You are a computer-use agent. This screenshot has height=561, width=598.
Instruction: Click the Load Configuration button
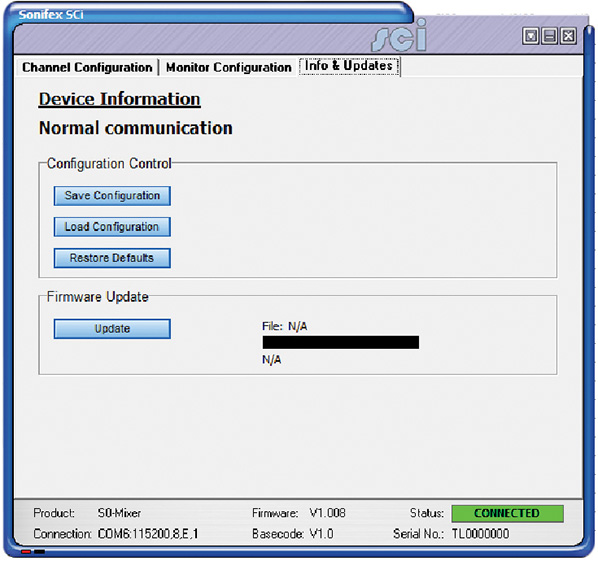tap(112, 227)
